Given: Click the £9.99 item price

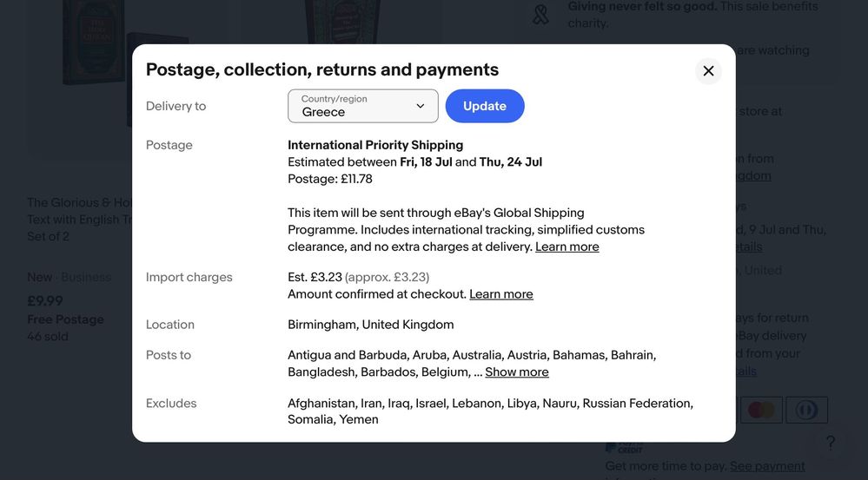Looking at the screenshot, I should point(45,301).
